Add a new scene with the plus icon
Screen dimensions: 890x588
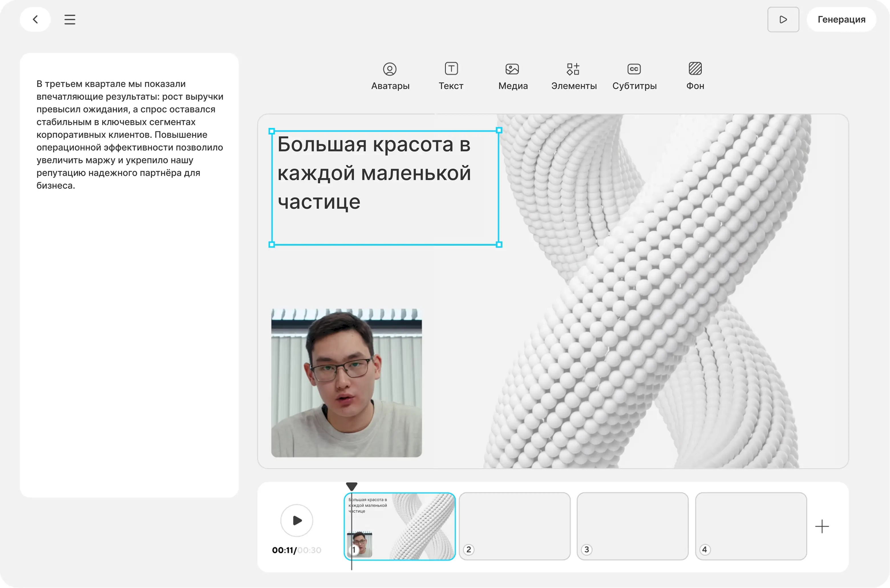821,526
